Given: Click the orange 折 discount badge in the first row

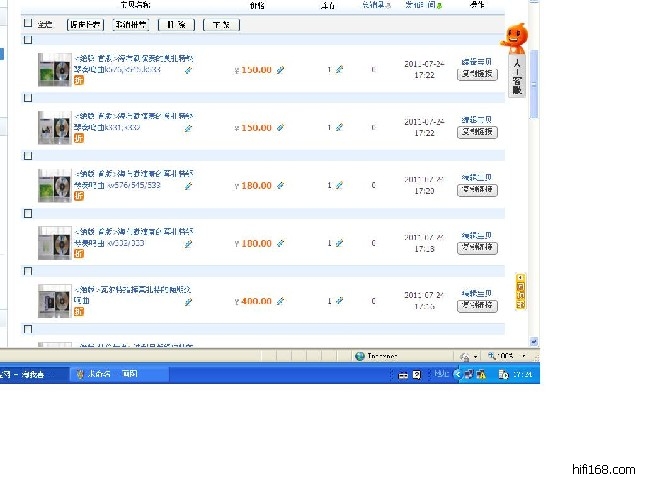Looking at the screenshot, I should click(x=78, y=83).
